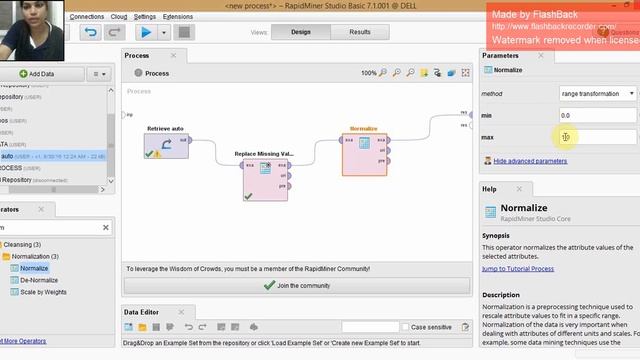The width and height of the screenshot is (640, 360).
Task: Select the Normalization (3) folder
Action: pyautogui.click(x=31, y=256)
